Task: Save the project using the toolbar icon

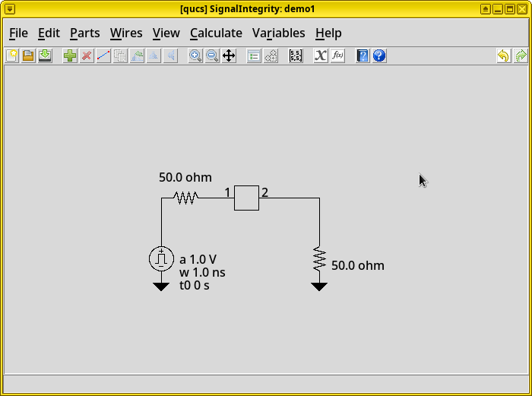Action: [x=45, y=55]
